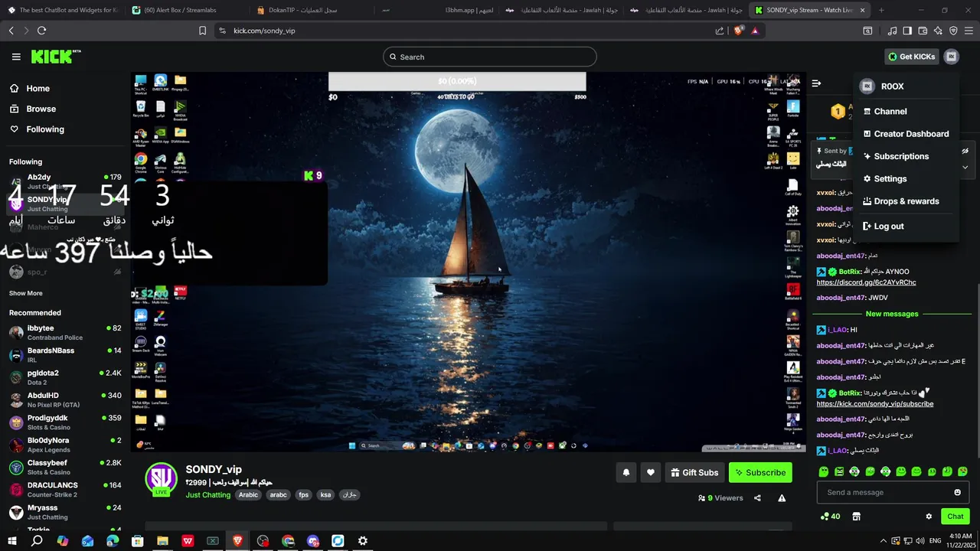The width and height of the screenshot is (980, 551).
Task: Click the SONDY_vip channel avatar
Action: point(161,478)
